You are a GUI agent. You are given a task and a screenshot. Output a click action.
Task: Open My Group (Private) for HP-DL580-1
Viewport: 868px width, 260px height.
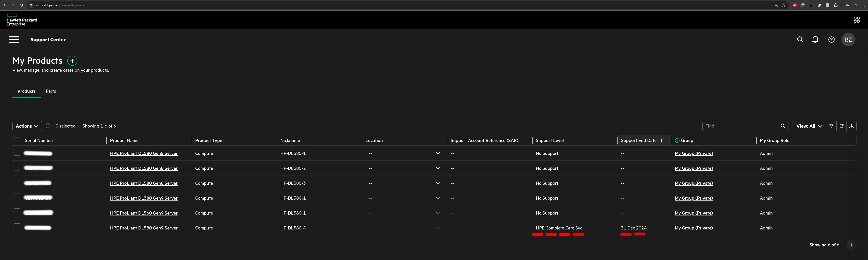694,153
